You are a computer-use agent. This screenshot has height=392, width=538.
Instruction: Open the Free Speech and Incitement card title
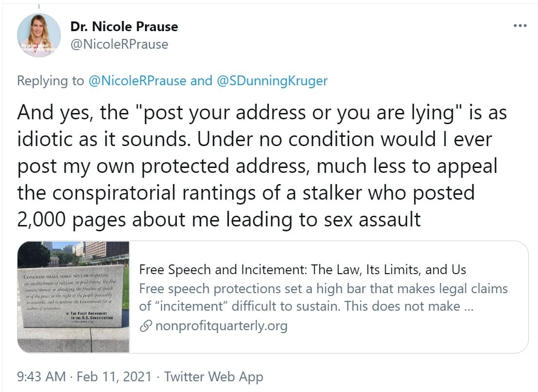click(x=302, y=269)
